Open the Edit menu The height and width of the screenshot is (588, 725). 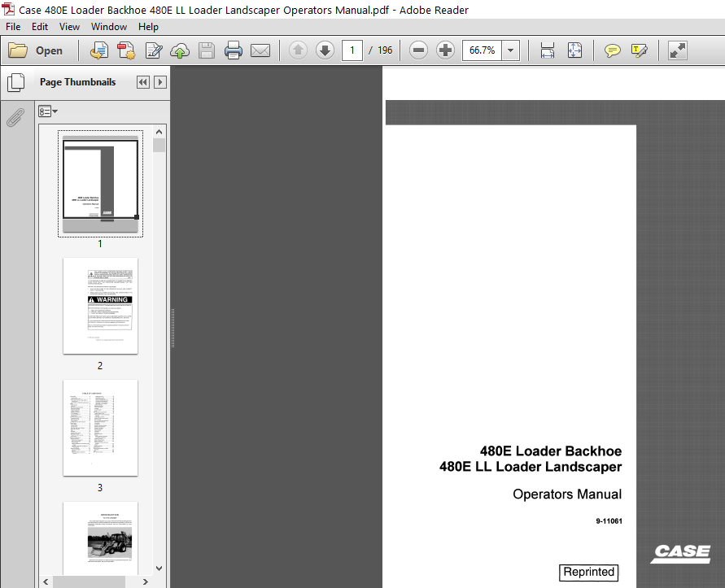point(40,27)
